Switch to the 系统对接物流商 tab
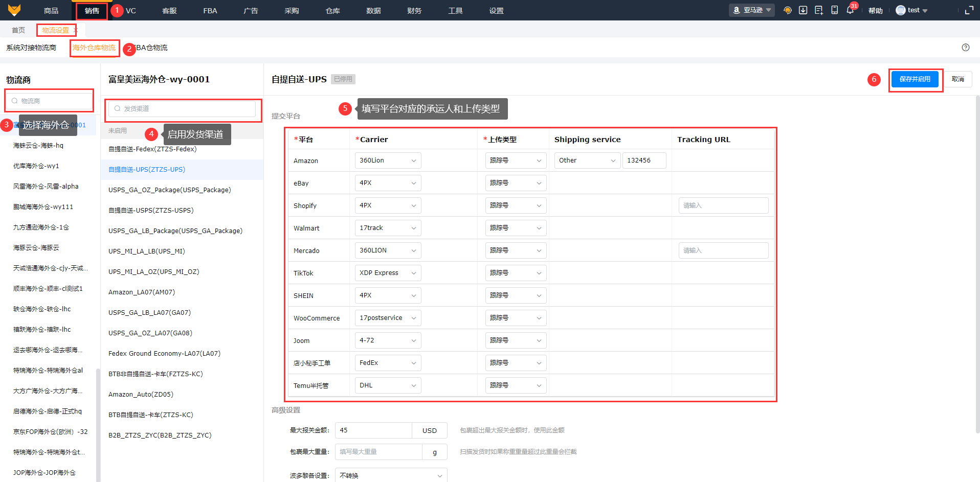Viewport: 980px width, 482px height. click(31, 48)
